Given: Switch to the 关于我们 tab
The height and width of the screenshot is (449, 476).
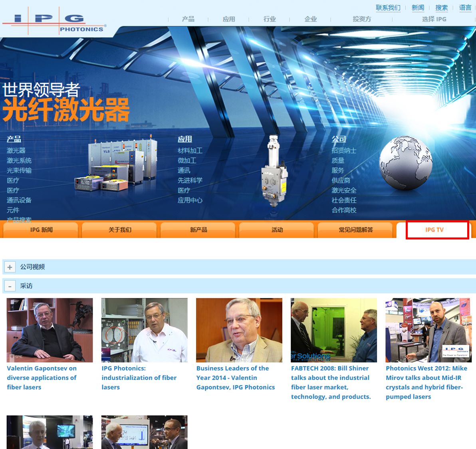Looking at the screenshot, I should (x=120, y=230).
